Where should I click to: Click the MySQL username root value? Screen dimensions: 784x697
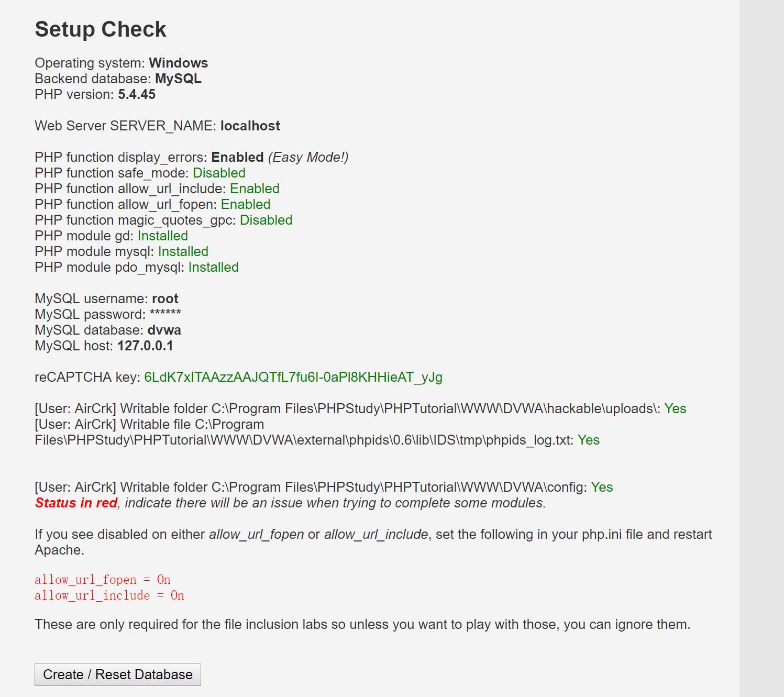(x=165, y=298)
